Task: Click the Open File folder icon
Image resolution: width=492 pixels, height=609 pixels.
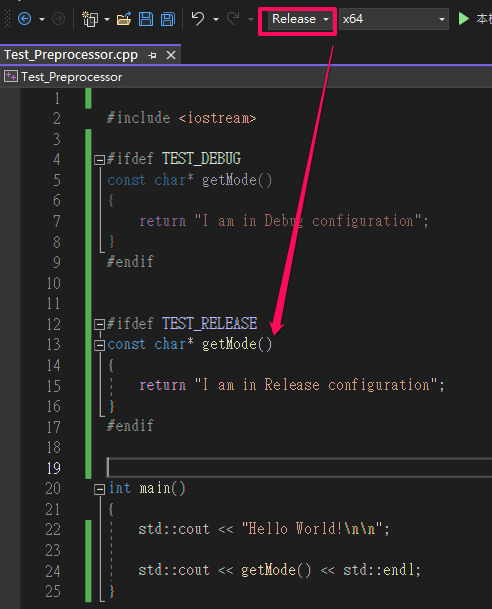Action: pos(123,19)
